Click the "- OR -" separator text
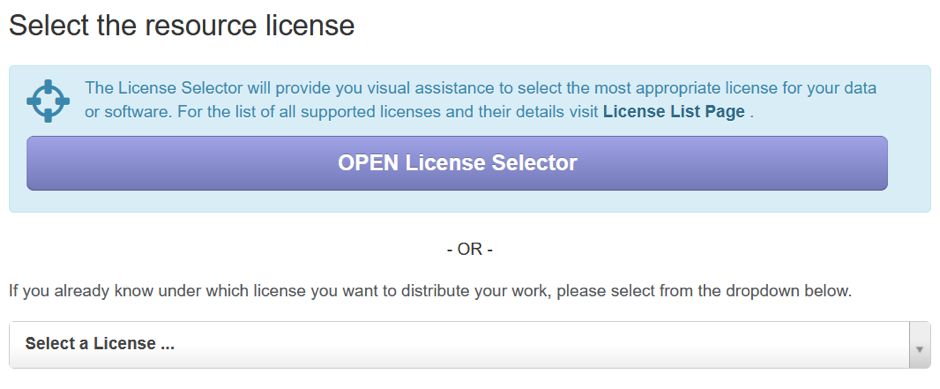940x389 pixels. 470,249
